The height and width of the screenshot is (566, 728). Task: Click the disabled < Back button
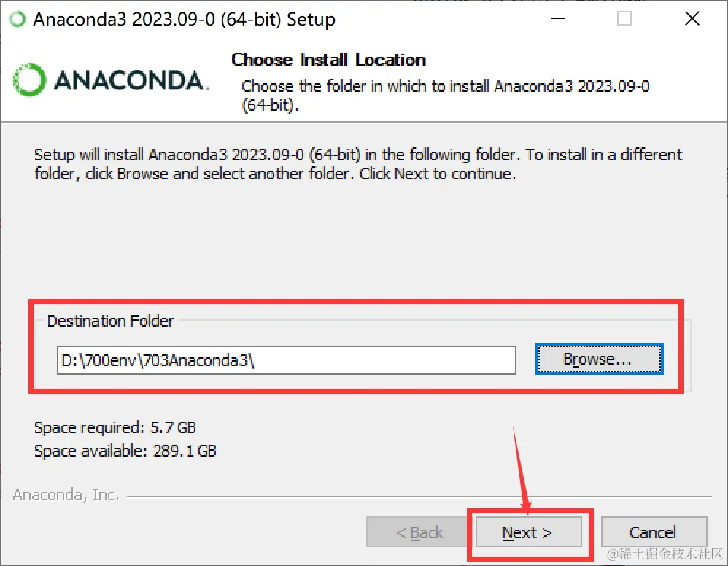[418, 532]
